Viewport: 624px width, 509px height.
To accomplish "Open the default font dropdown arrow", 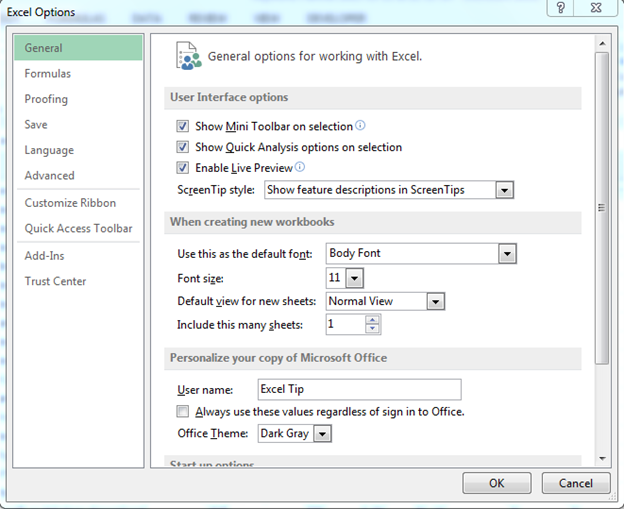I will coord(507,254).
